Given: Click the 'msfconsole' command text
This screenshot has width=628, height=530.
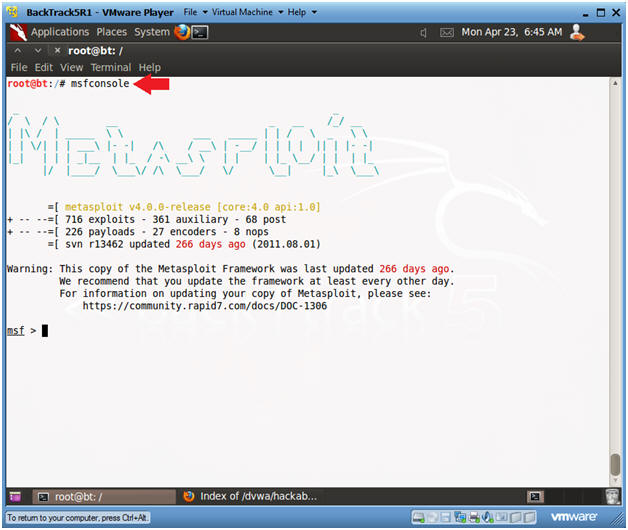Looking at the screenshot, I should (100, 83).
